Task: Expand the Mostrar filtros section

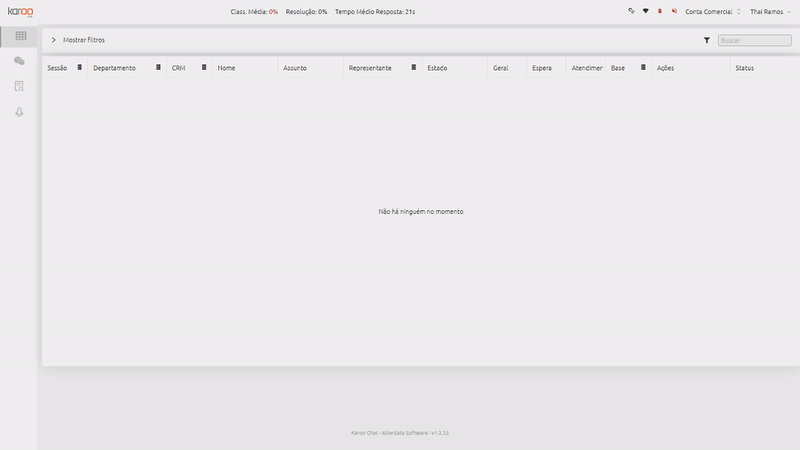Action: (78, 40)
